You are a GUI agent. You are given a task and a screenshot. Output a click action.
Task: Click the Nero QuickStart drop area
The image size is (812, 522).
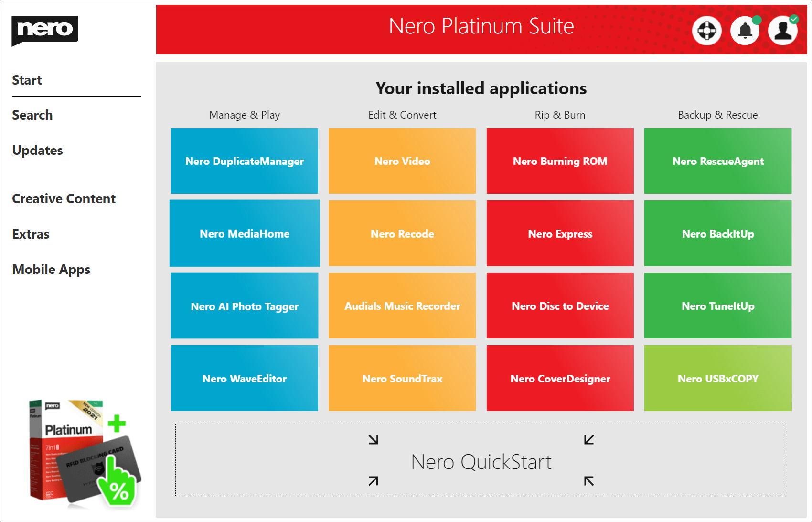481,460
